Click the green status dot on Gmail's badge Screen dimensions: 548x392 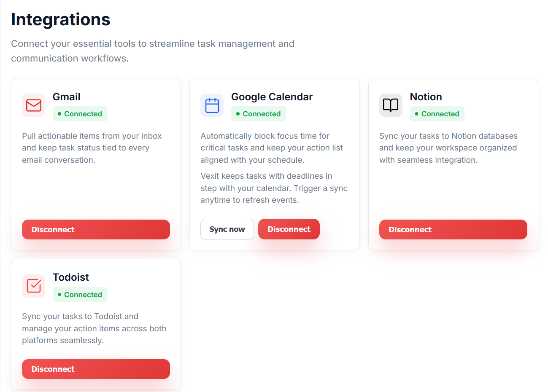59,113
